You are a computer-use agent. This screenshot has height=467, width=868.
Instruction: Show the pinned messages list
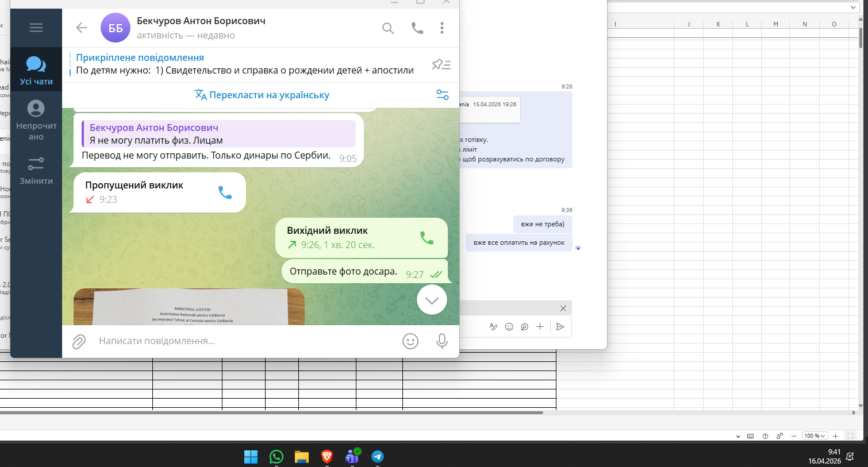click(x=441, y=64)
